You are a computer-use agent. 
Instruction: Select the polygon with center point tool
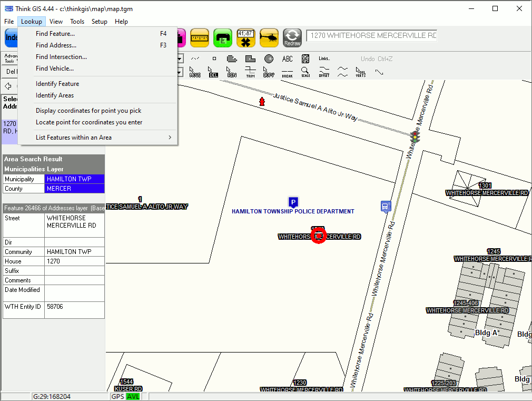point(250,58)
